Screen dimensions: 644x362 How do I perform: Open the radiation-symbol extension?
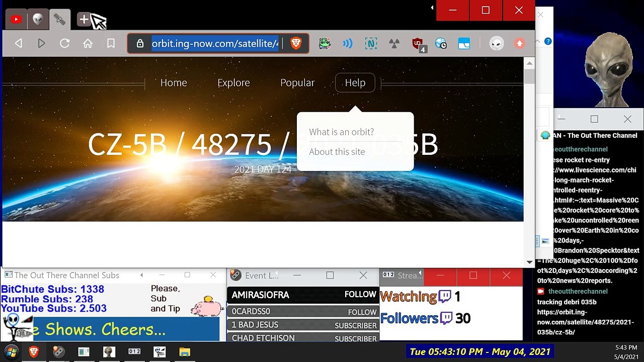[394, 44]
